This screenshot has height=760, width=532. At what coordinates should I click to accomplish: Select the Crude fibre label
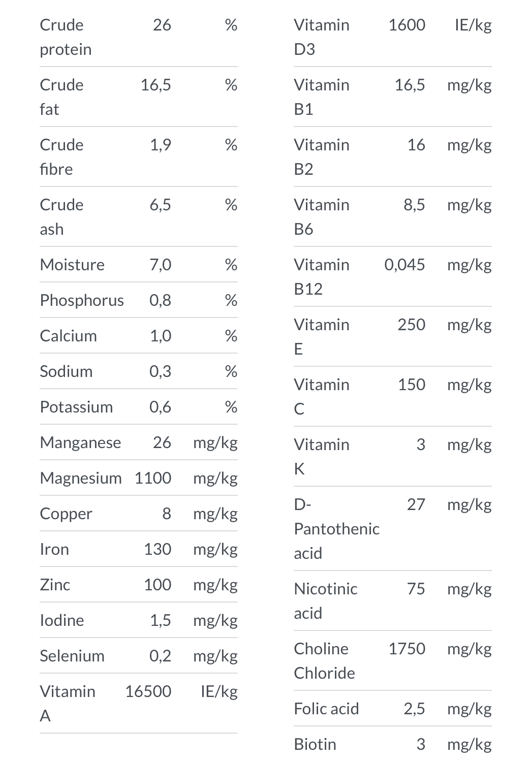[61, 157]
